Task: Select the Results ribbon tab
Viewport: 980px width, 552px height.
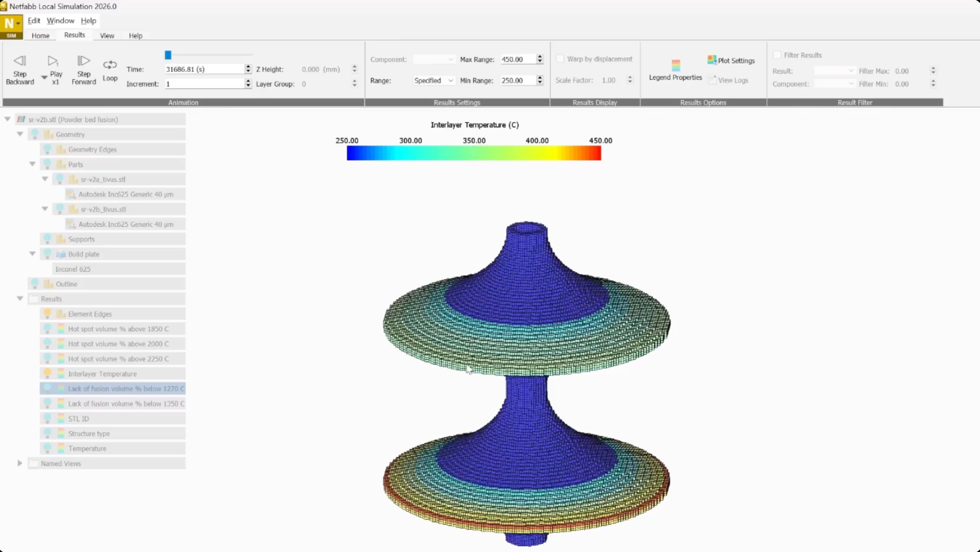Action: point(74,35)
